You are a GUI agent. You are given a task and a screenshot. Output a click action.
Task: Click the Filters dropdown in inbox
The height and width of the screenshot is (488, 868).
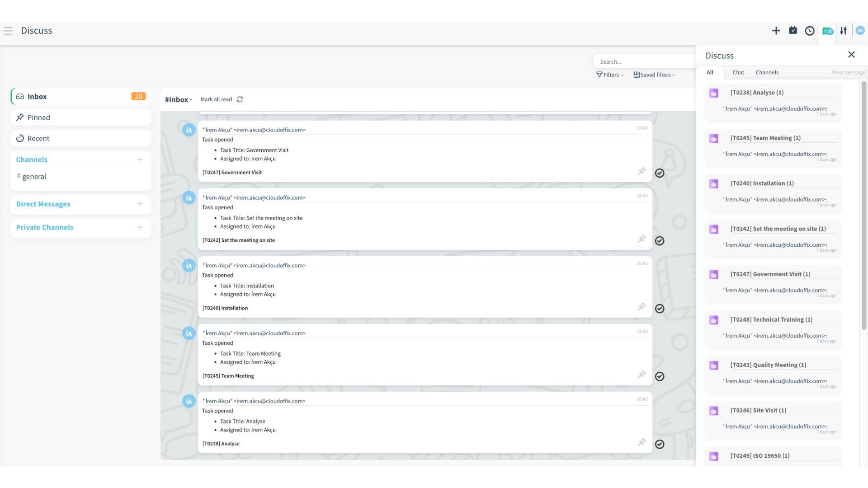[609, 75]
